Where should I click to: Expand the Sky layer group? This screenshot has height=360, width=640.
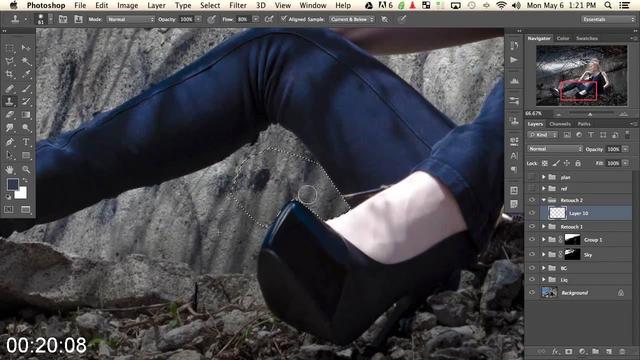(543, 254)
